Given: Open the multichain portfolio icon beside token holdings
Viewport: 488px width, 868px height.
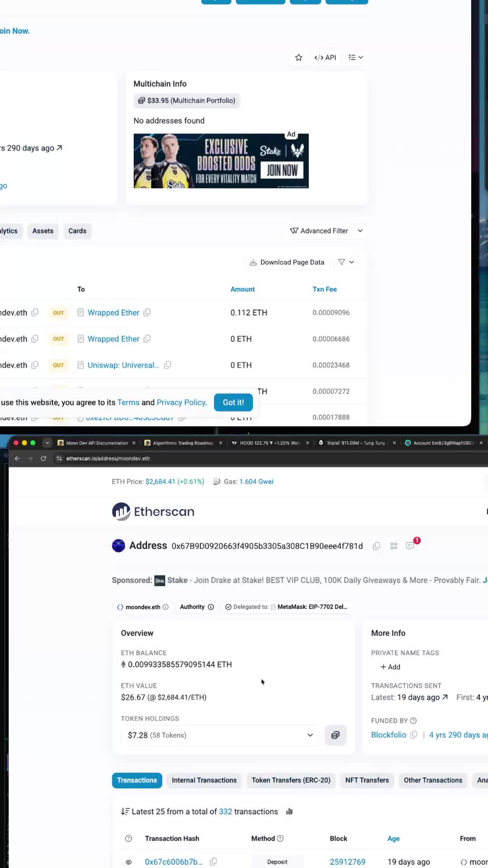Looking at the screenshot, I should [335, 735].
